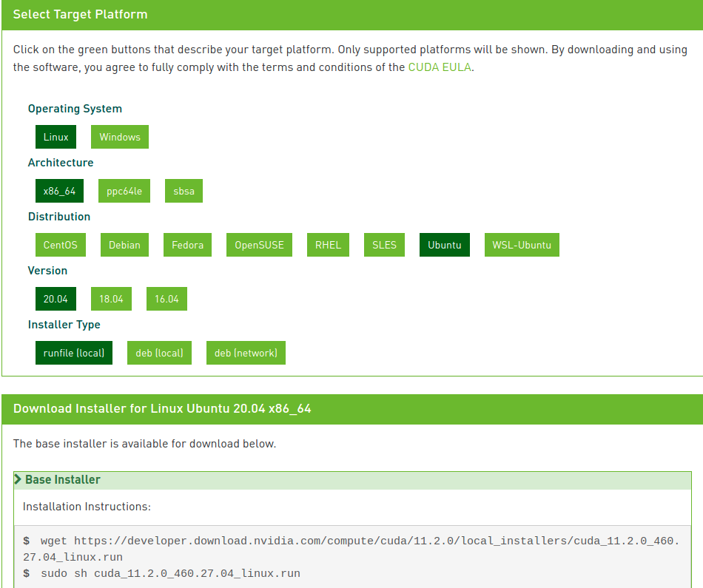703x588 pixels.
Task: Select RHEL distribution
Action: [328, 245]
